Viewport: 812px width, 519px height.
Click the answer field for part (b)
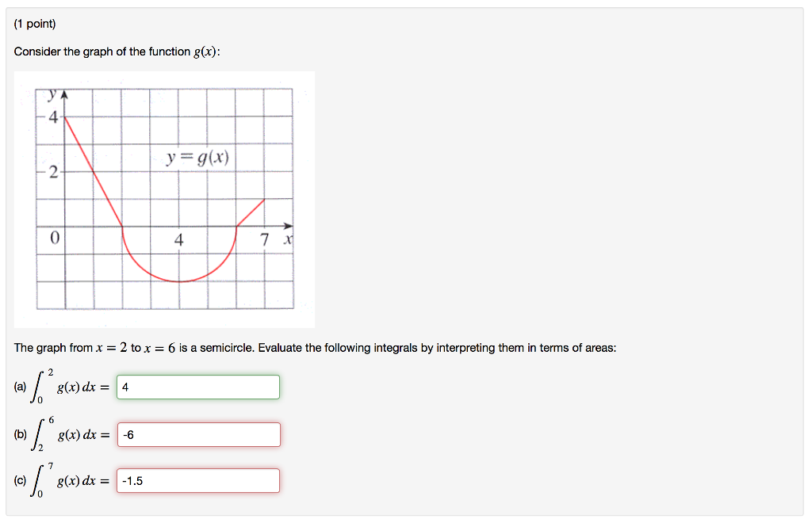197,434
